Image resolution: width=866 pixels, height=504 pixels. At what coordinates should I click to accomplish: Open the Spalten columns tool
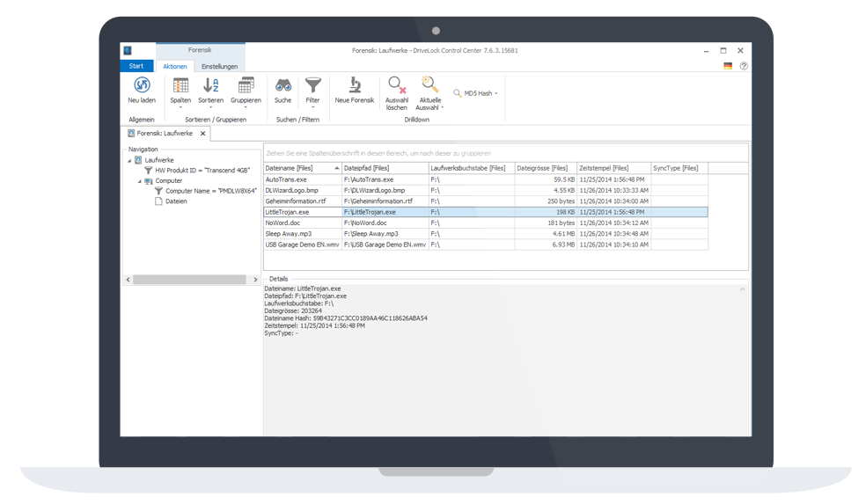[180, 85]
